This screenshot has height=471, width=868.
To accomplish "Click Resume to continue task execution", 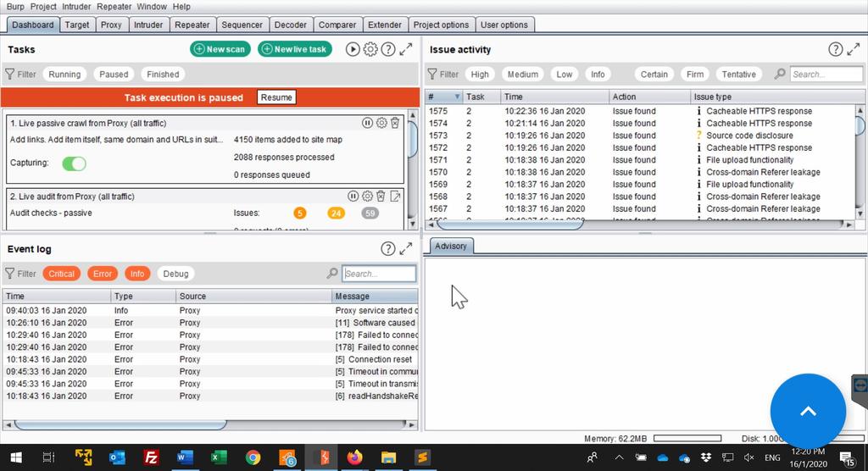I will coord(276,97).
